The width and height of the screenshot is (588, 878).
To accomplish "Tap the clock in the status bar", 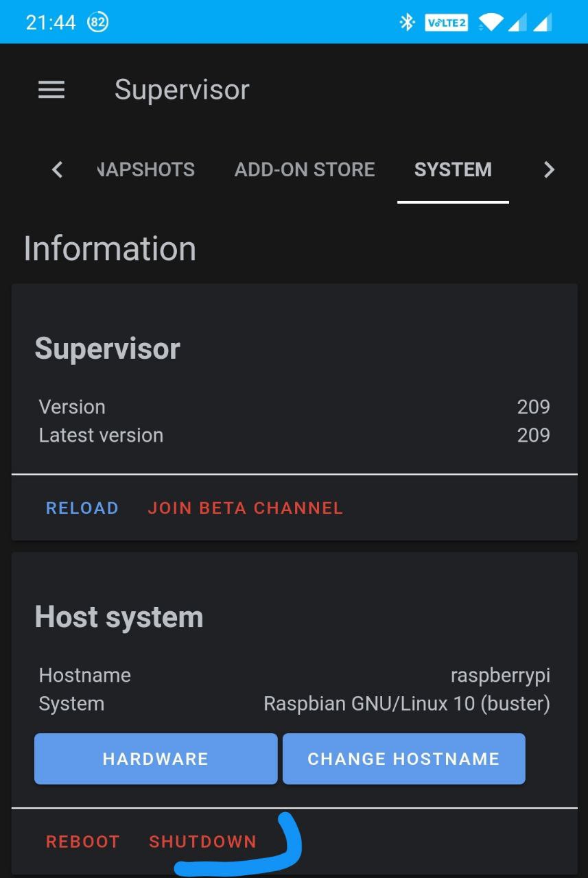I will pos(50,23).
